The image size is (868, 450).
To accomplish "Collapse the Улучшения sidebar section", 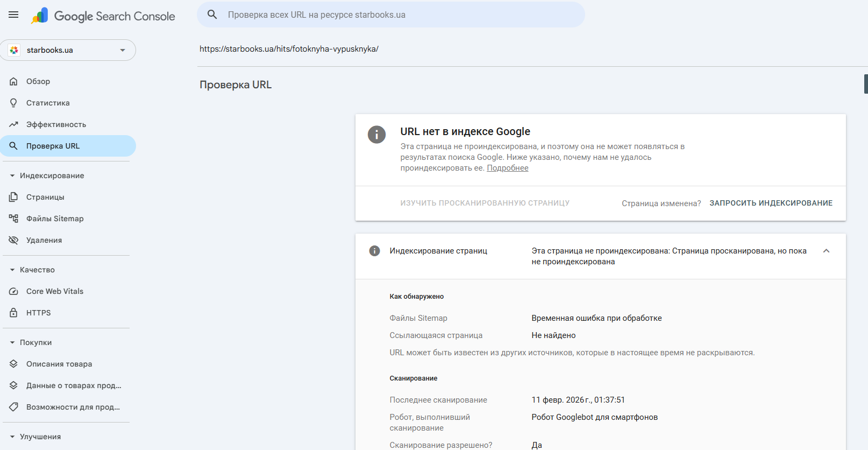I will point(12,437).
